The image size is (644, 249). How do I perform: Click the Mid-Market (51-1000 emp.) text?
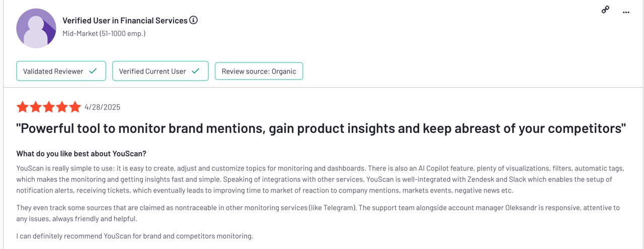pos(104,34)
